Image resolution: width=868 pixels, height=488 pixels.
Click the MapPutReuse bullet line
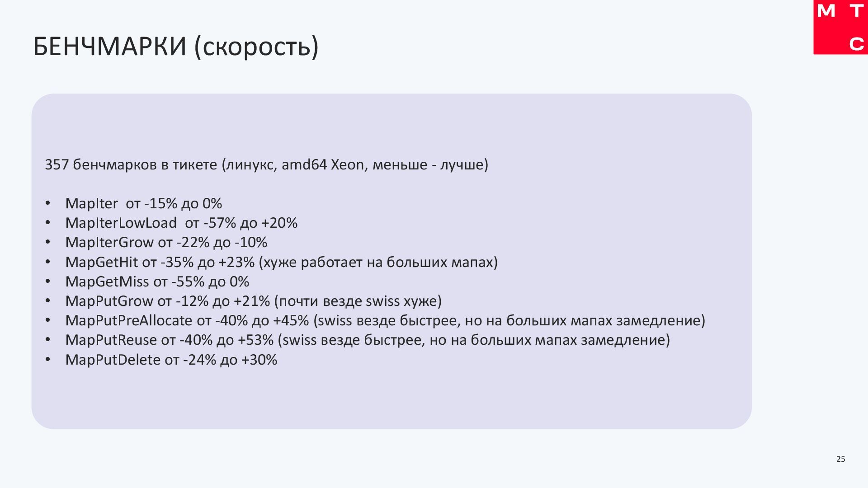click(367, 340)
